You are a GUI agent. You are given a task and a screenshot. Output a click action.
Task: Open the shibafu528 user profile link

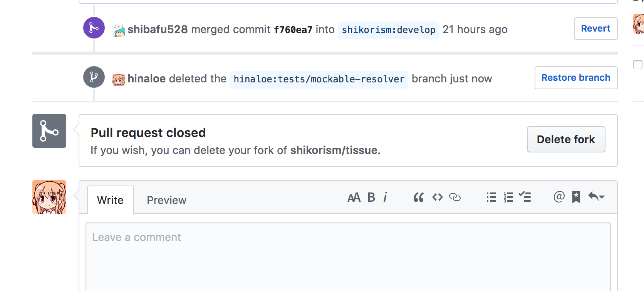click(158, 30)
